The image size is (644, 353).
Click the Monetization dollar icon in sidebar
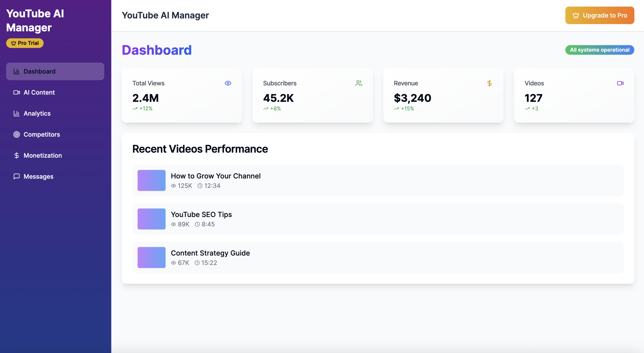(17, 155)
